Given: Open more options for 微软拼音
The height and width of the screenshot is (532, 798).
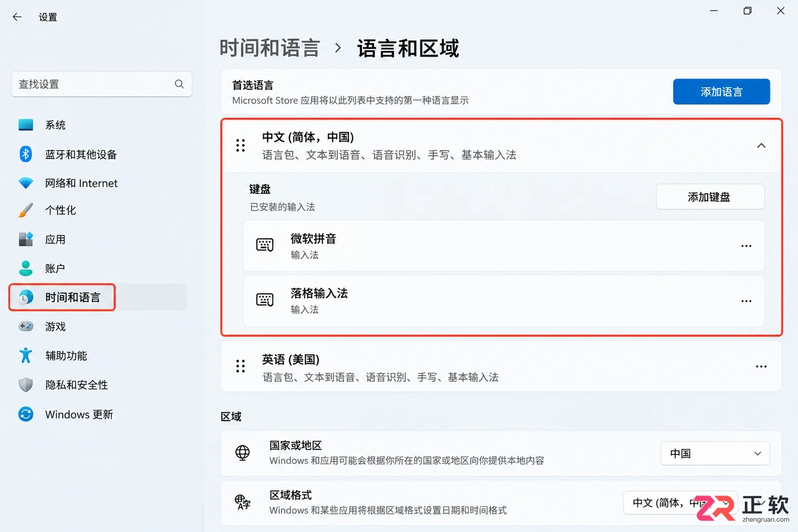Looking at the screenshot, I should tap(746, 246).
